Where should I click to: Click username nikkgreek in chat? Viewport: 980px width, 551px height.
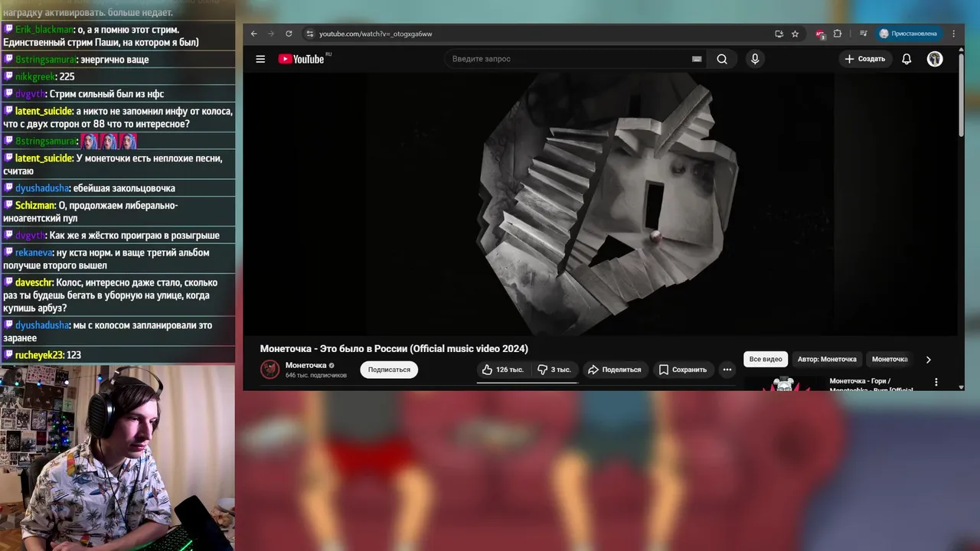click(x=34, y=77)
